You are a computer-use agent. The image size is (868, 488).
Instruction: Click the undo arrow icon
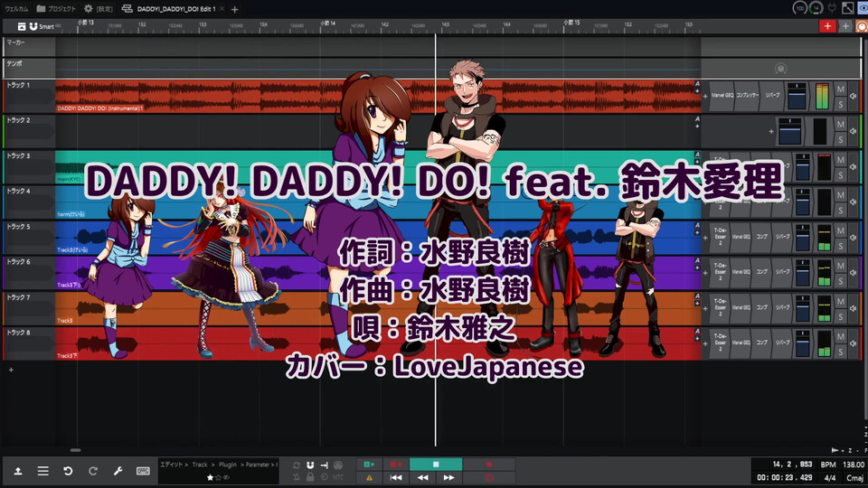coord(68,471)
